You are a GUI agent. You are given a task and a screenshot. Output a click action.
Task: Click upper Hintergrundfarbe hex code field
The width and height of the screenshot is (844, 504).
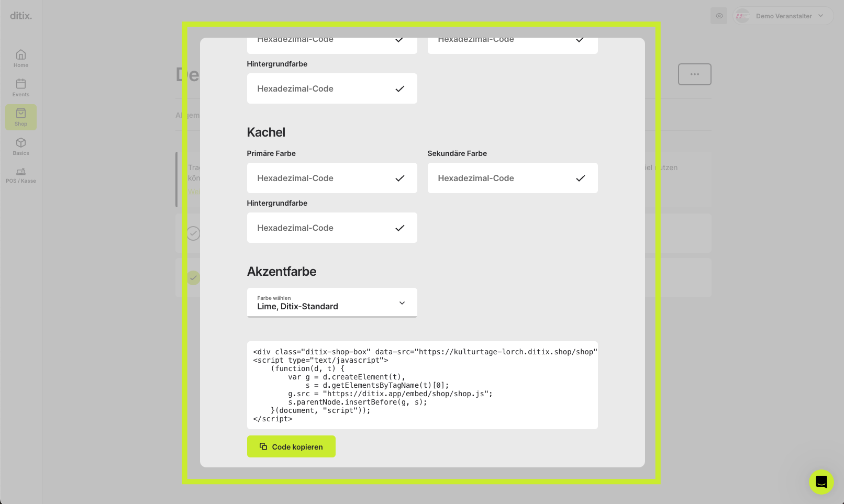click(332, 88)
